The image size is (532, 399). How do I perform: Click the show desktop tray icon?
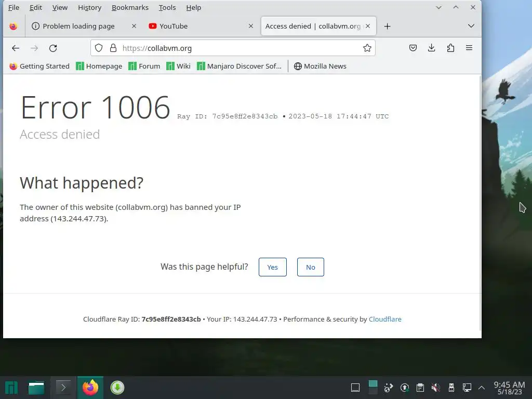[x=355, y=388]
